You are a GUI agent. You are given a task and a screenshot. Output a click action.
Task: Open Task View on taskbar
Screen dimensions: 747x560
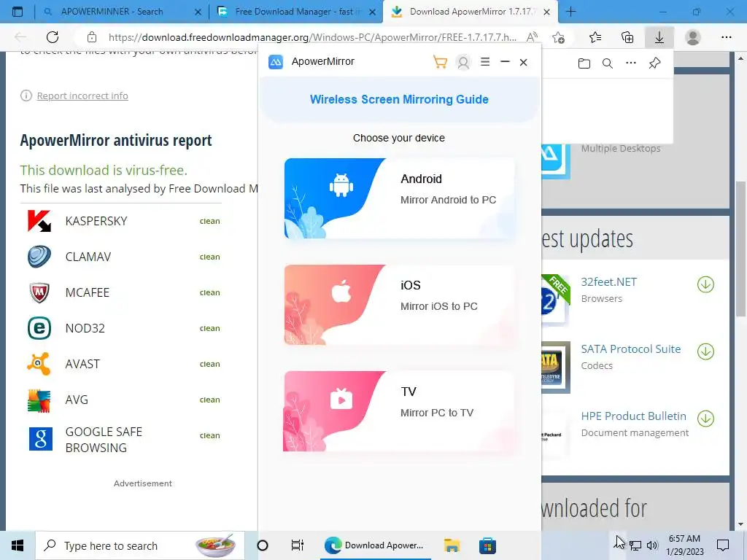click(x=298, y=545)
